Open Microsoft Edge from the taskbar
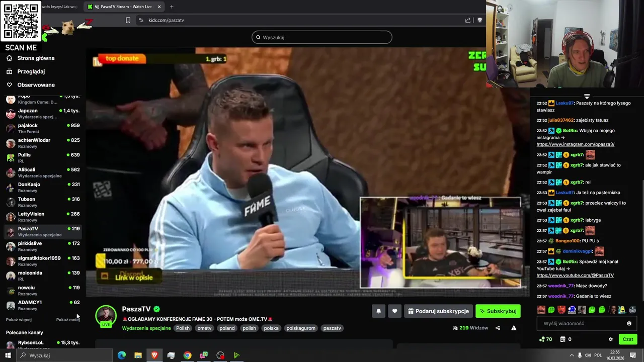644x362 pixels. (122, 355)
